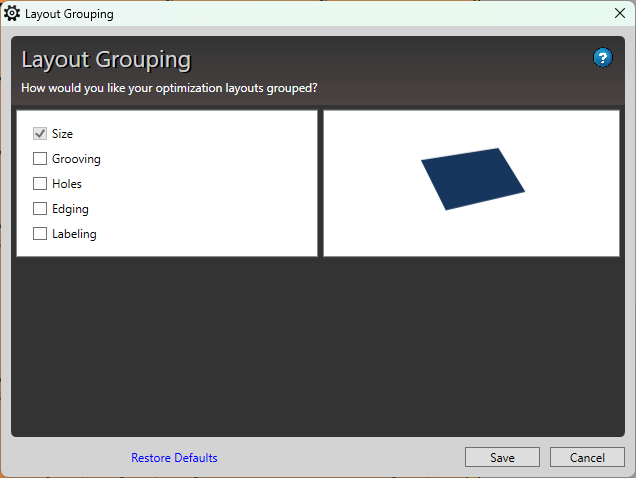Screen dimensions: 636x478
Task: Open help via blue question mark icon
Action: (x=603, y=58)
